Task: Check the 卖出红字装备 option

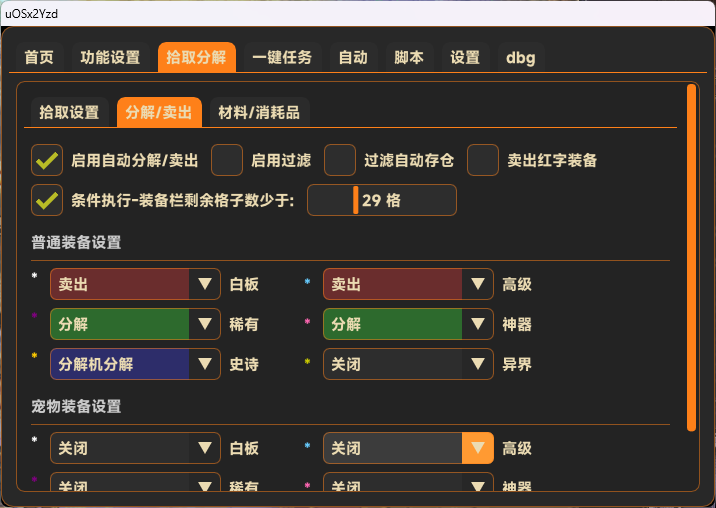Action: pyautogui.click(x=483, y=160)
